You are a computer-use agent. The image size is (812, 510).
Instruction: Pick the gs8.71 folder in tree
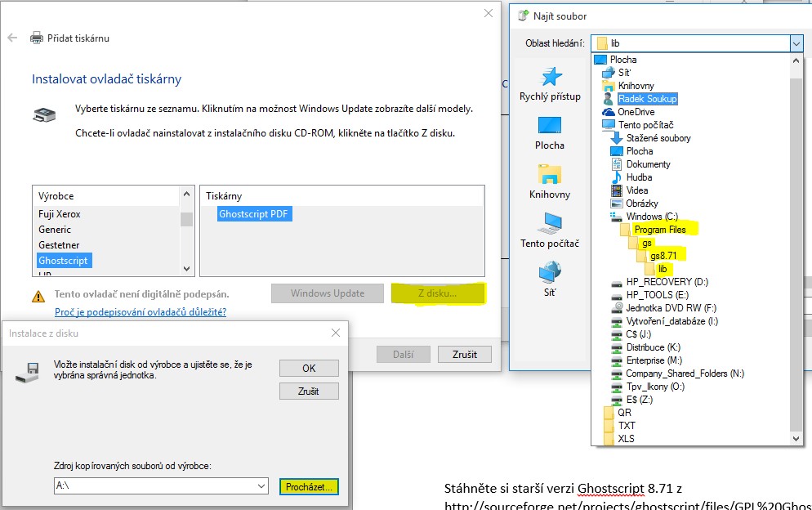click(663, 256)
